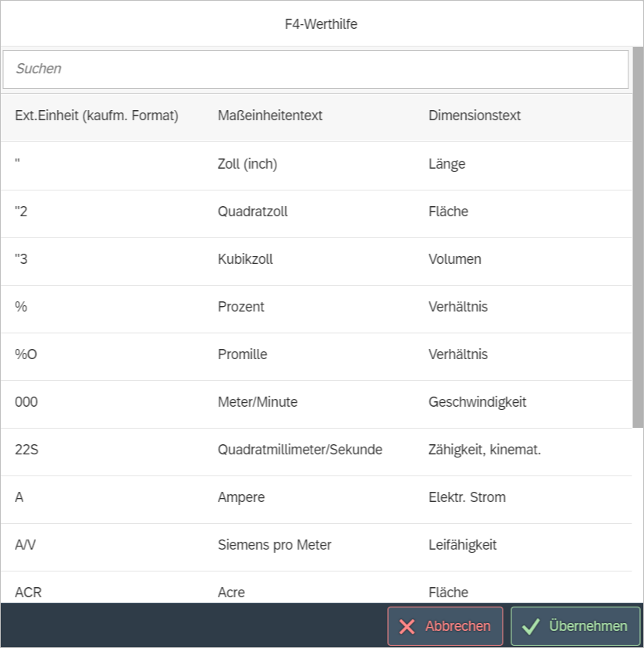Click the F4-Werthilfe dialog title
The width and height of the screenshot is (644, 648).
point(321,24)
